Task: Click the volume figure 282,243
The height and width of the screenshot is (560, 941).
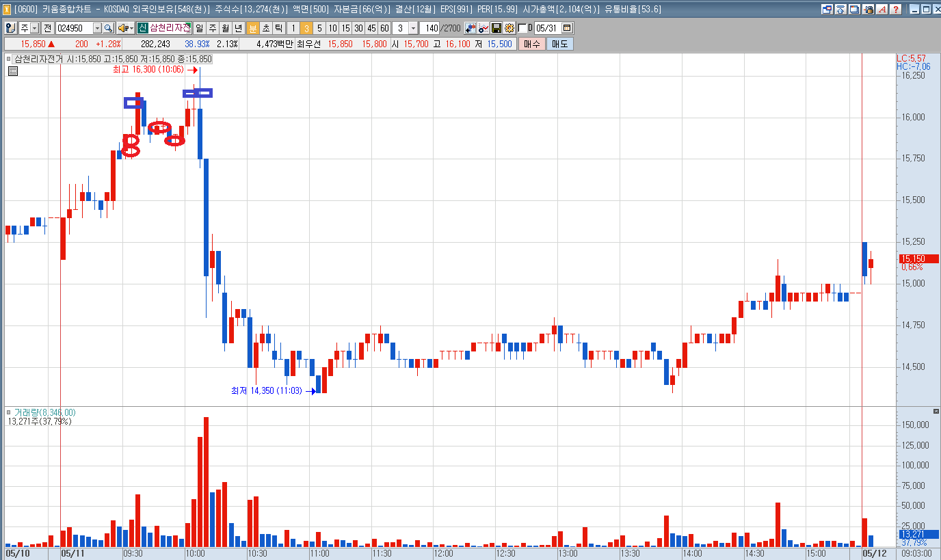Action: click(x=155, y=44)
